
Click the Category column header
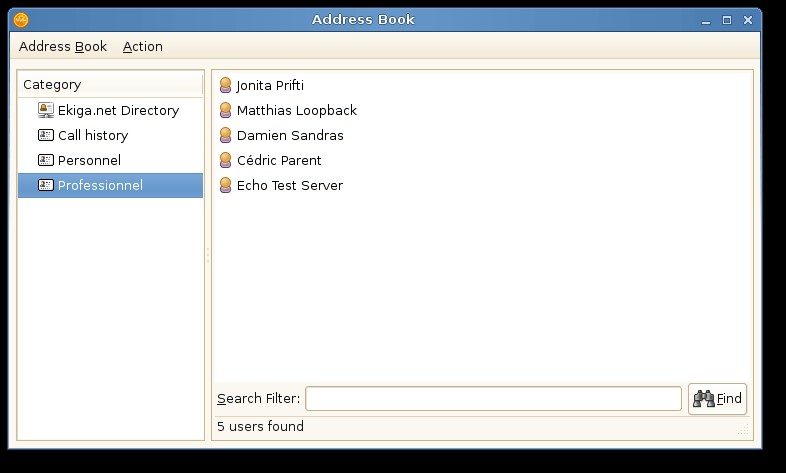(x=110, y=85)
